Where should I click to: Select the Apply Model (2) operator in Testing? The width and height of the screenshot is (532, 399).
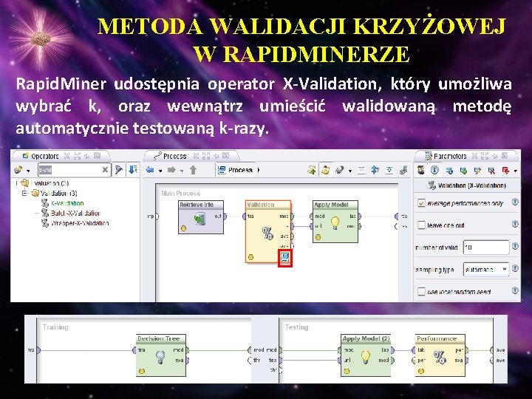tap(366, 355)
